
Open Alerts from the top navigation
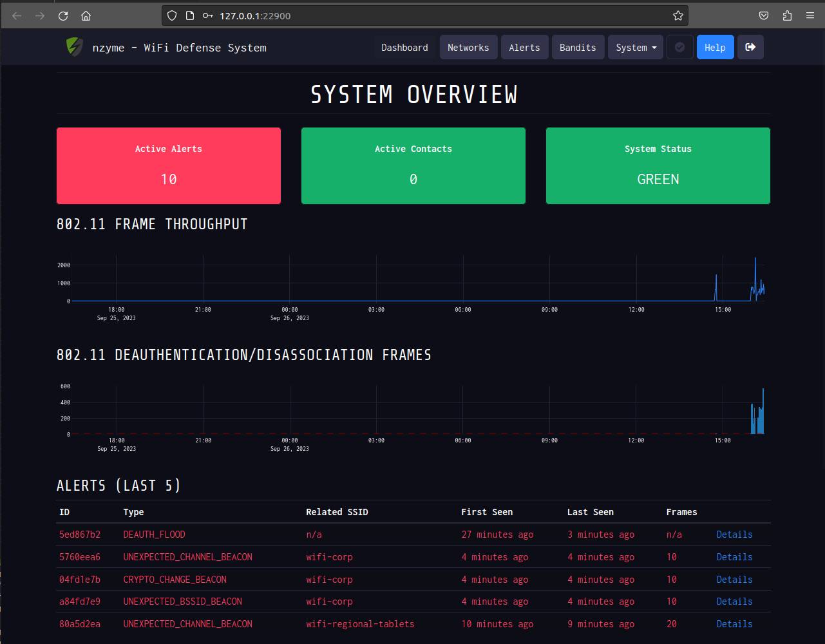524,47
